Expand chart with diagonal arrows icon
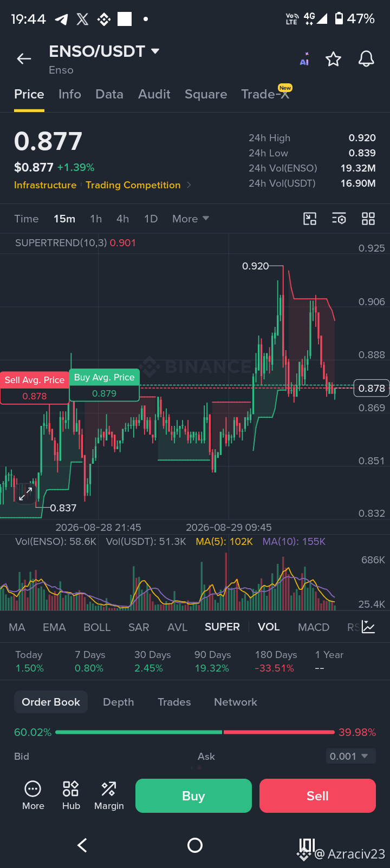Viewport: 390px width, 868px height. click(x=25, y=494)
